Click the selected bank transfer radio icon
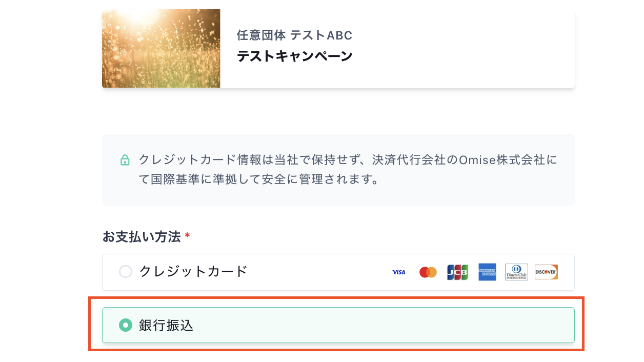 pos(125,325)
